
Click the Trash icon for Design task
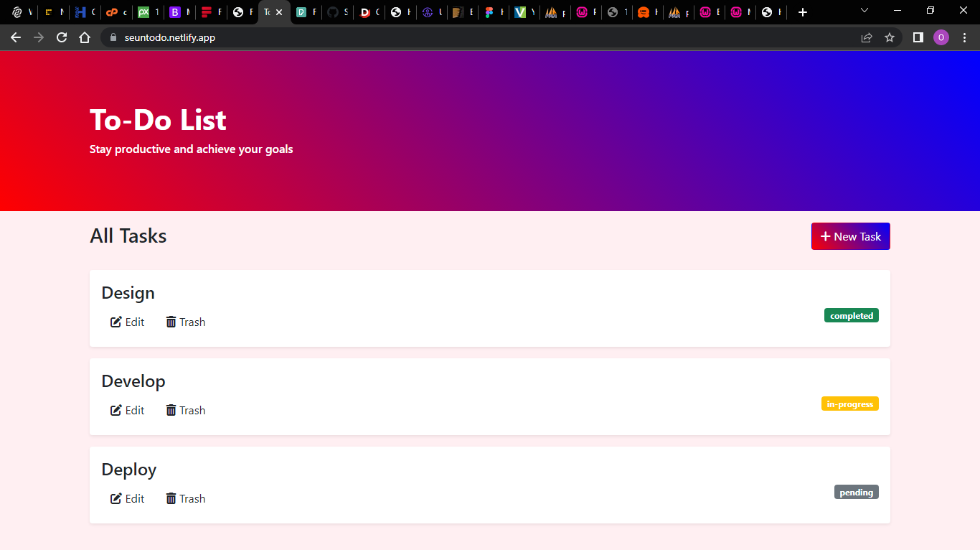point(171,322)
